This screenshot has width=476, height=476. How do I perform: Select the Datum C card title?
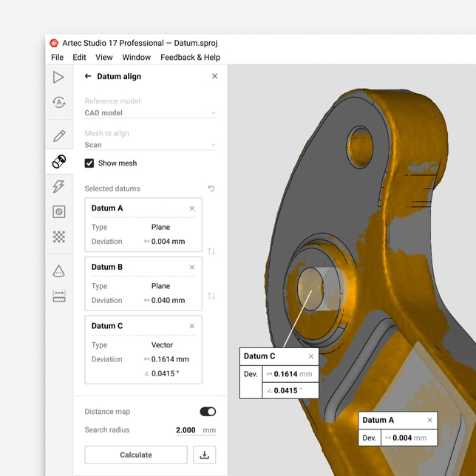pos(107,326)
